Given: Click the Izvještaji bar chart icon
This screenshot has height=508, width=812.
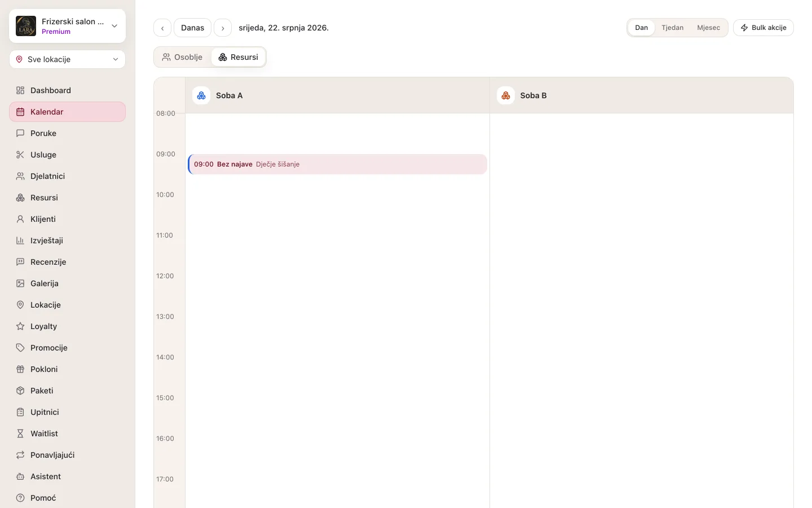Looking at the screenshot, I should coord(20,240).
